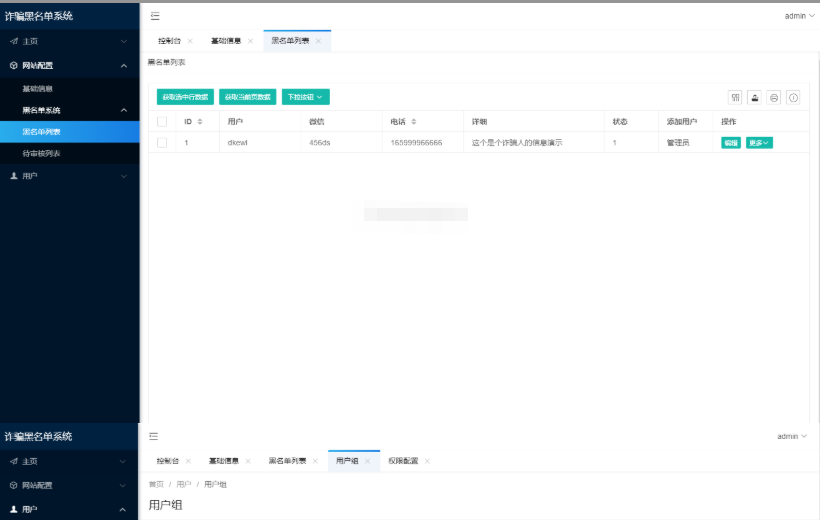Collapse sidebar via menu icon in lower screenshot
Screen dimensions: 826x520
153,436
